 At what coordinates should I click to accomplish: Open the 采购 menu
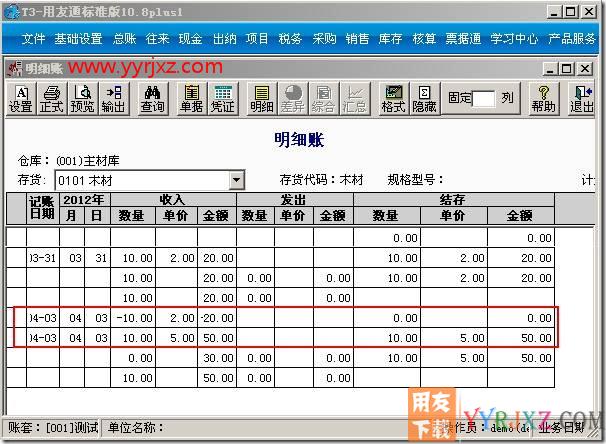click(x=324, y=39)
